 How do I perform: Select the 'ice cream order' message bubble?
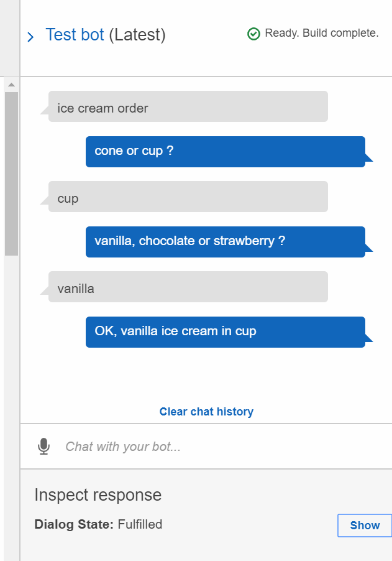point(188,106)
